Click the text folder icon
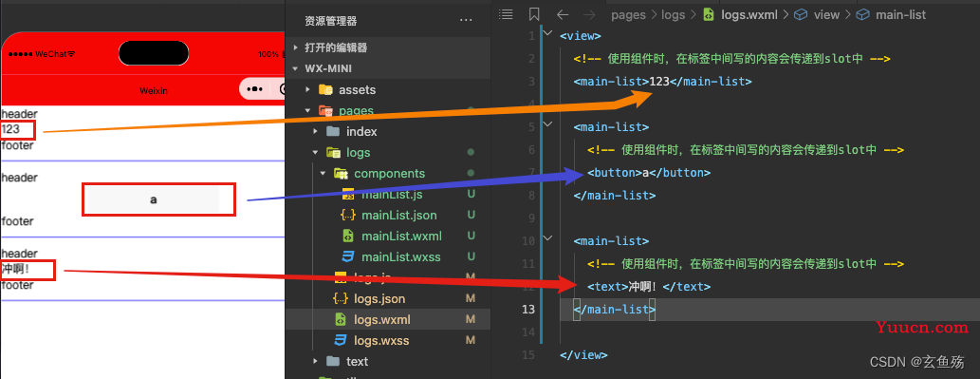 click(x=333, y=362)
